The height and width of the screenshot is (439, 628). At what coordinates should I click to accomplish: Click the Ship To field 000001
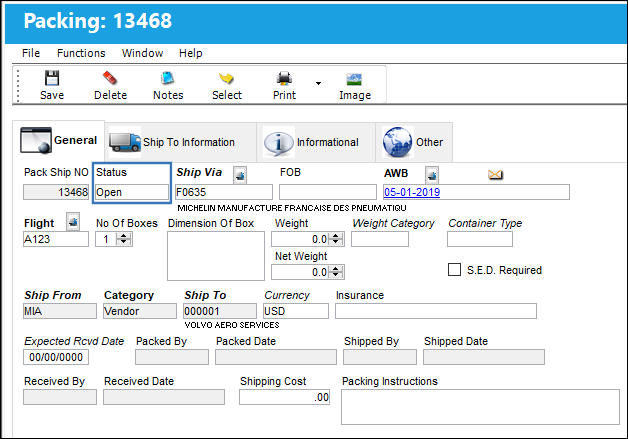click(220, 311)
